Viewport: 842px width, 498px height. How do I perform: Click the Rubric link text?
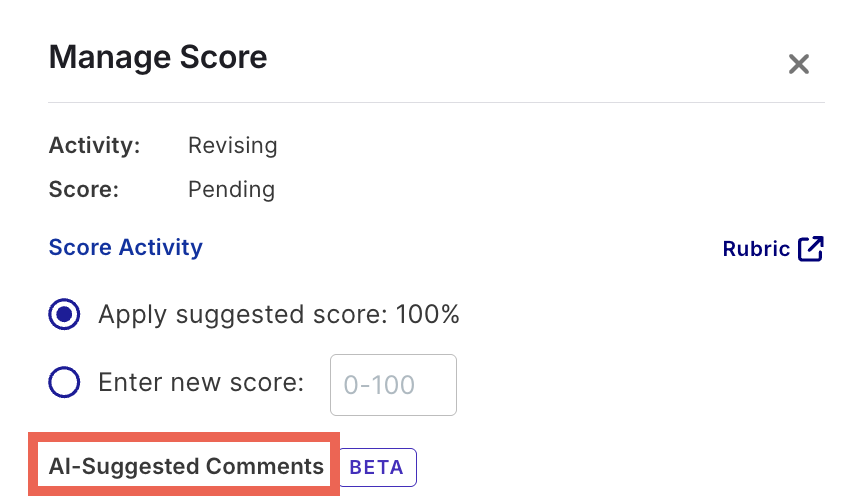[x=756, y=249]
